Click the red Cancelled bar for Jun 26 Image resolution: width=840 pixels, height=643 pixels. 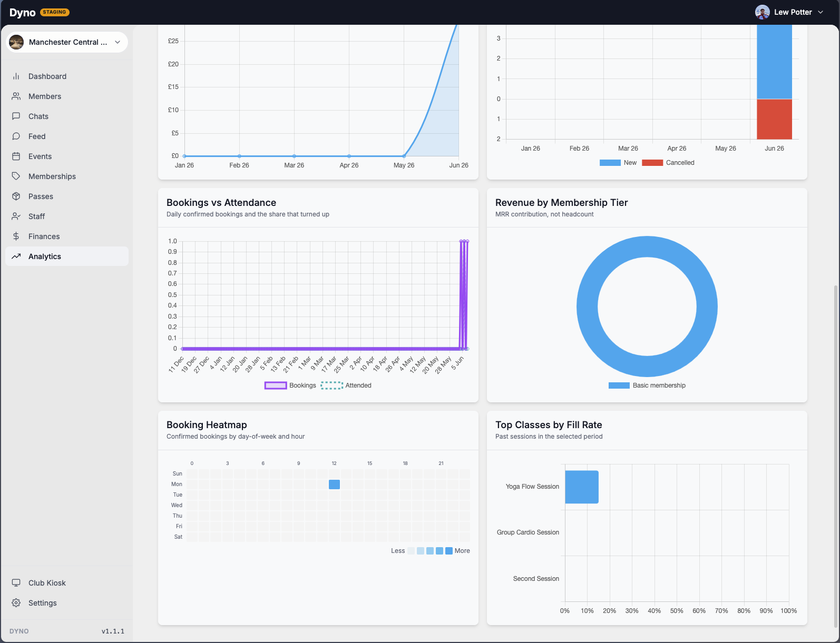(x=774, y=119)
